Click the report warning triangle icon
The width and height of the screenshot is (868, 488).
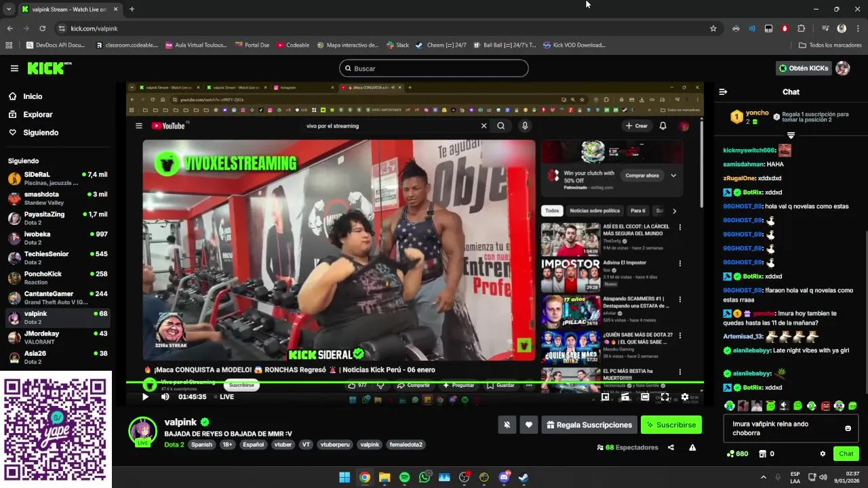[692, 447]
